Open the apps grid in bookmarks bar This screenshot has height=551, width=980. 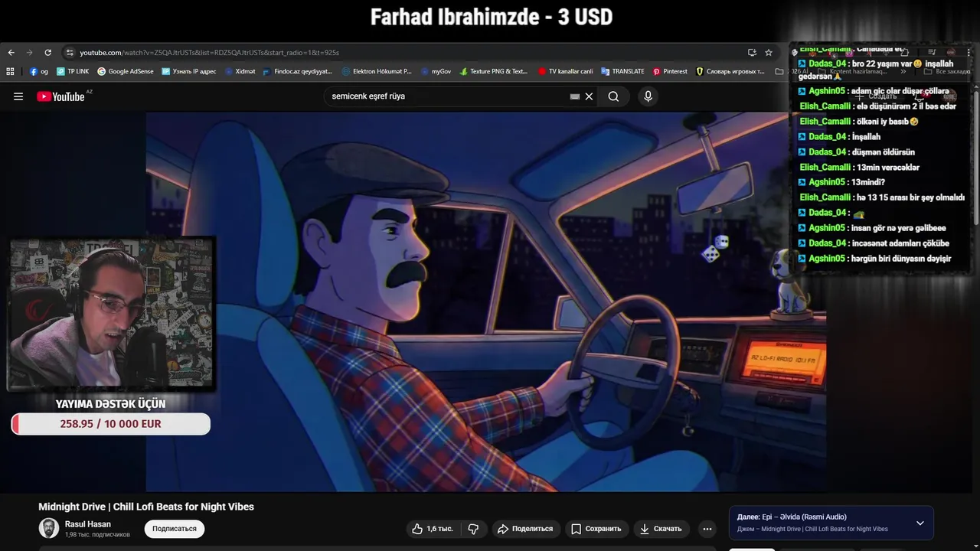[10, 71]
